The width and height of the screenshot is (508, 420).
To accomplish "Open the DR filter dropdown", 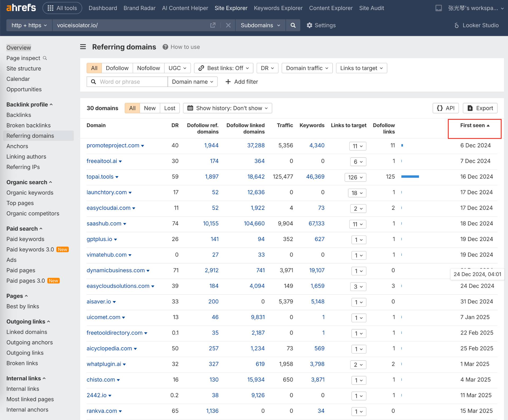I will (267, 68).
